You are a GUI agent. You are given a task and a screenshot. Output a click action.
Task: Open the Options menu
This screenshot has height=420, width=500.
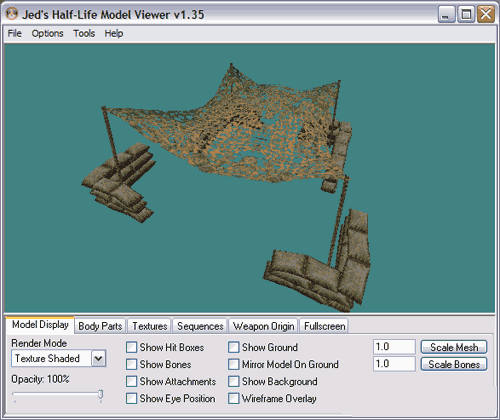[47, 33]
